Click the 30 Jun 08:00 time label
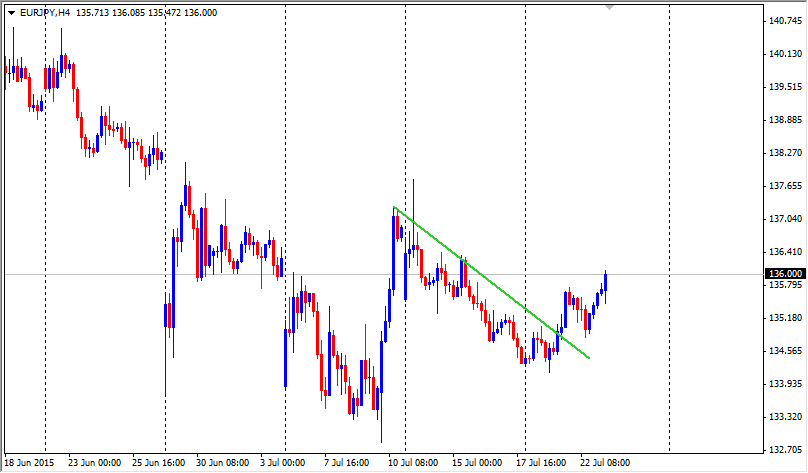The image size is (808, 473). click(223, 463)
